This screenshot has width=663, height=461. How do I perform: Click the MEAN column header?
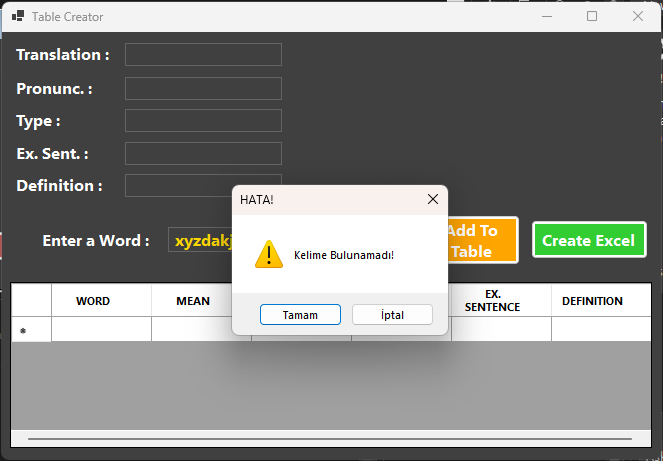tap(193, 301)
